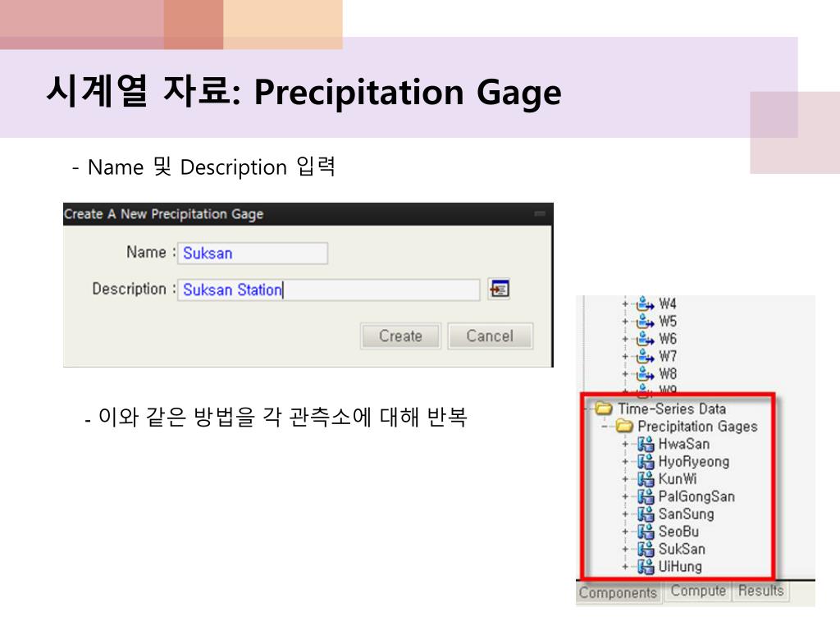Collapse the Precipitation Gages folder node
The height and width of the screenshot is (630, 840).
(x=605, y=427)
